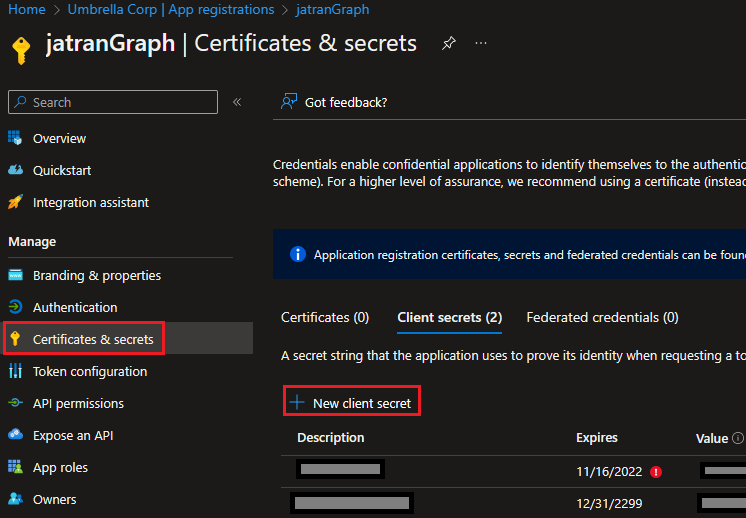Click the magnifier icon in the search box
The height and width of the screenshot is (518, 746).
pos(20,102)
